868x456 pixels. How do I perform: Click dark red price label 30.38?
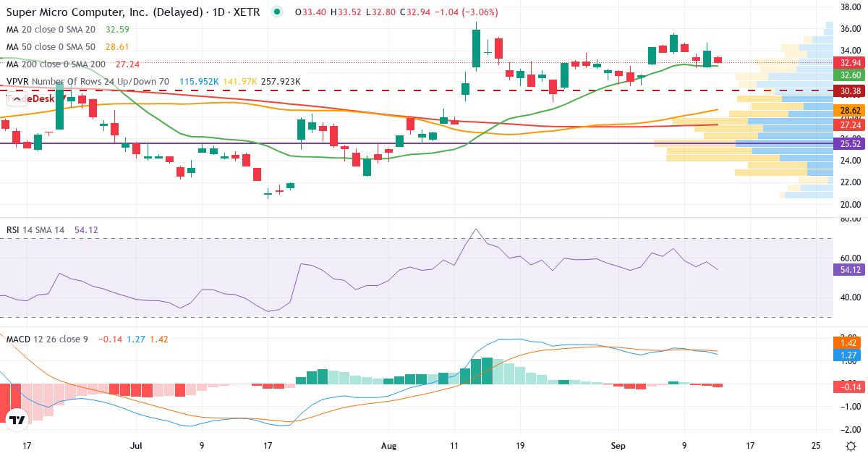coord(848,90)
